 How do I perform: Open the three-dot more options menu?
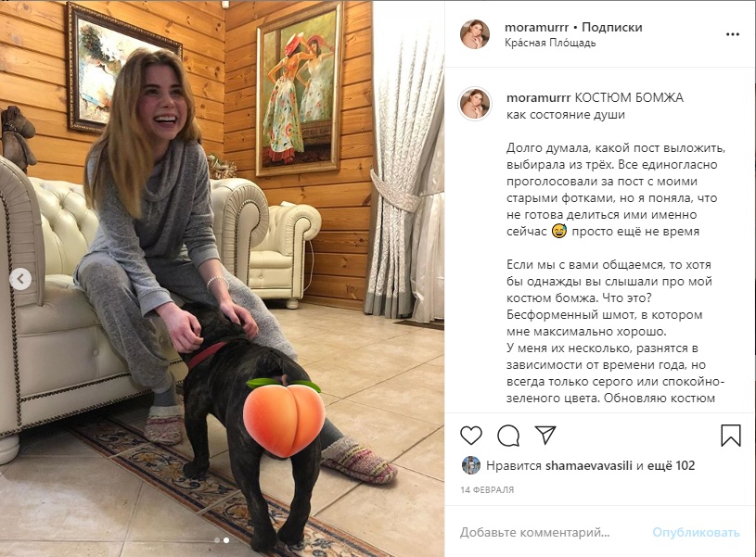click(733, 34)
